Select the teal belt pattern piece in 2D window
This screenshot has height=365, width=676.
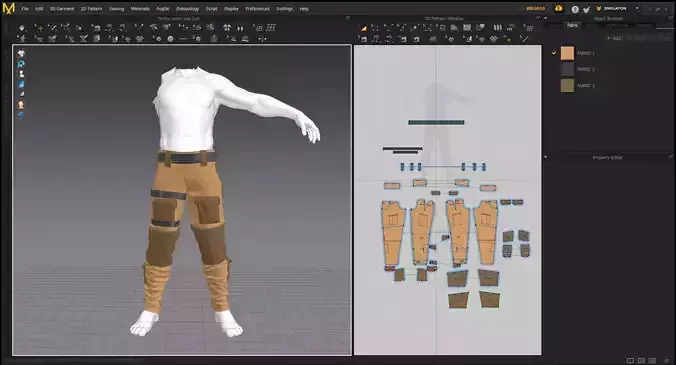coord(436,122)
